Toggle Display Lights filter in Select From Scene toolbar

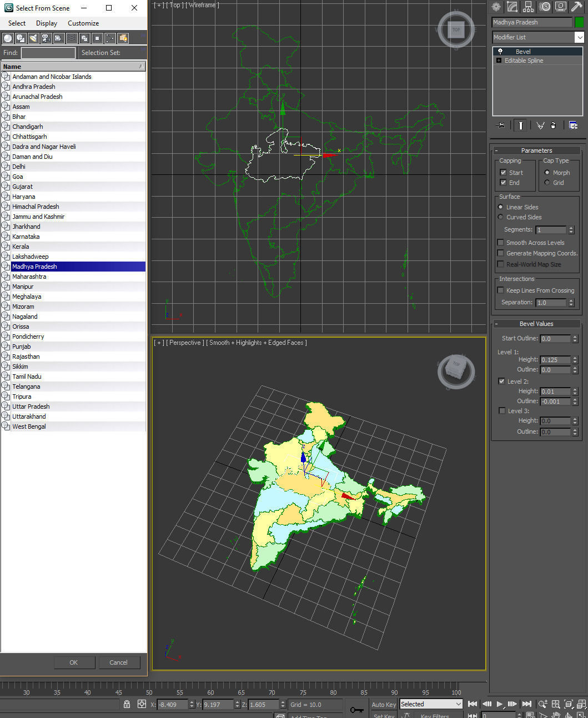[x=33, y=38]
